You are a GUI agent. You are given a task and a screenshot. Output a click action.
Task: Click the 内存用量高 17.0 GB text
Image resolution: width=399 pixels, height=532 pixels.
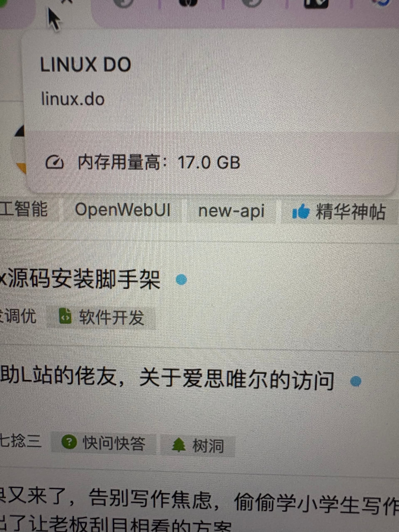point(159,162)
